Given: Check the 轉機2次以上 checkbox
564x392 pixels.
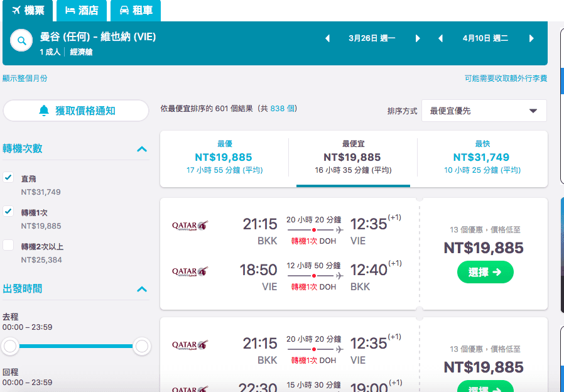Looking at the screenshot, I should (8, 245).
